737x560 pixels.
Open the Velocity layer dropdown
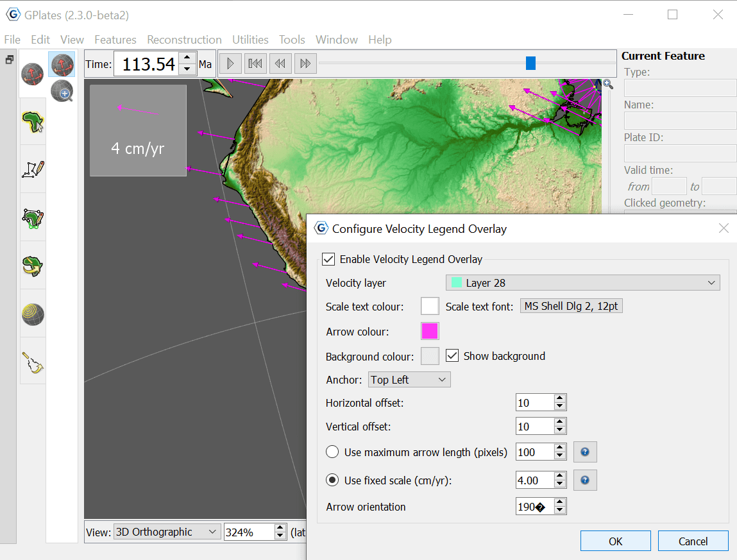582,283
